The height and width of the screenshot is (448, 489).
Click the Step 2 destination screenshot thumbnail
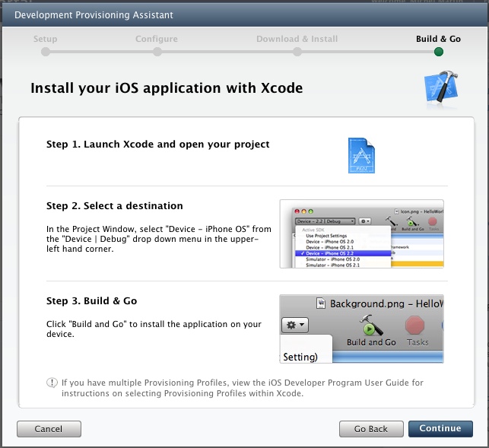(x=362, y=234)
